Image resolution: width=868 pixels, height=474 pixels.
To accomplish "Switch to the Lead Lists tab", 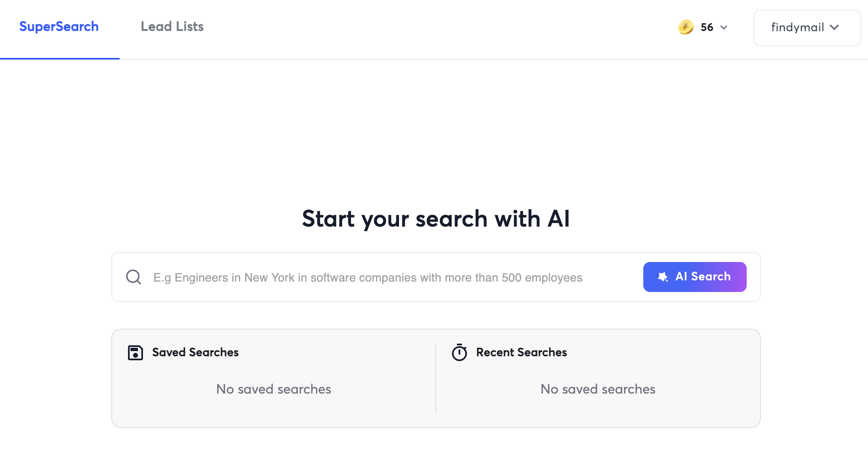I will 172,27.
